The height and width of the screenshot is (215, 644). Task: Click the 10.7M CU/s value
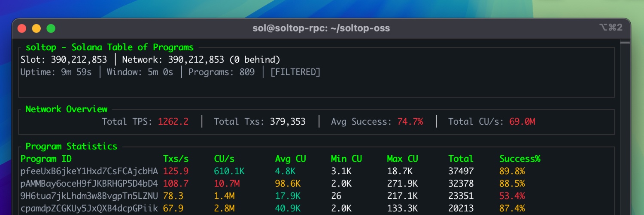click(227, 184)
